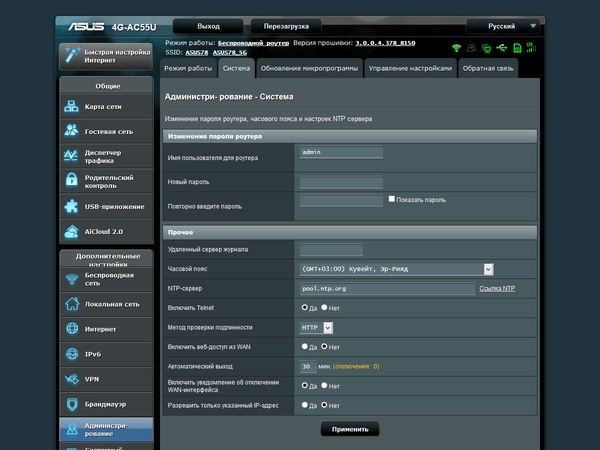Enable the Показать пароль checkbox
This screenshot has height=450, width=600.
[392, 199]
